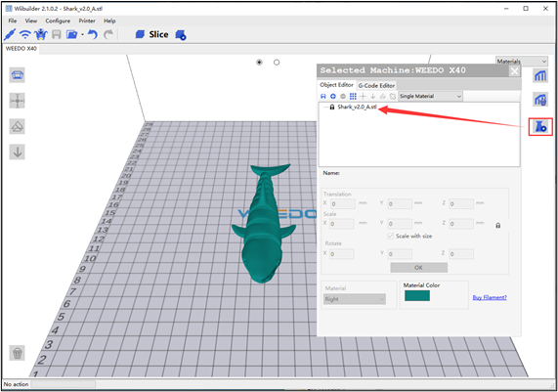Toggle the scale lock icon
Image resolution: width=558 pixels, height=392 pixels.
[497, 226]
